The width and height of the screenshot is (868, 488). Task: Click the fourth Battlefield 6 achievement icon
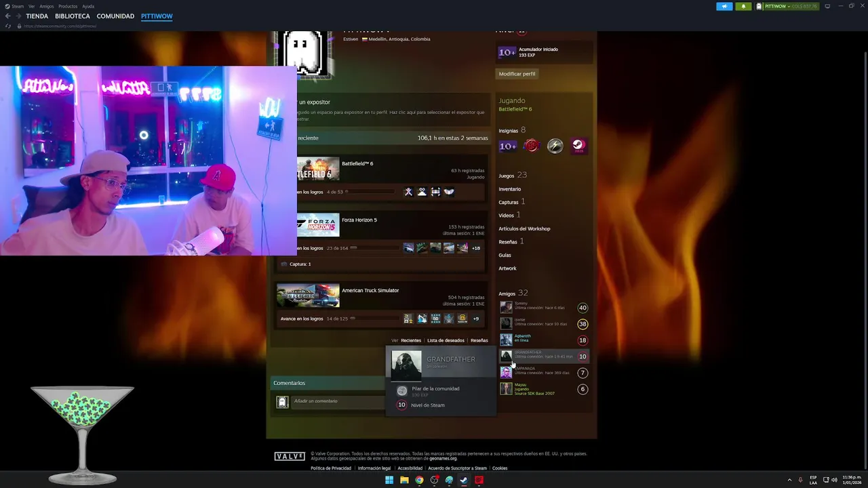449,192
